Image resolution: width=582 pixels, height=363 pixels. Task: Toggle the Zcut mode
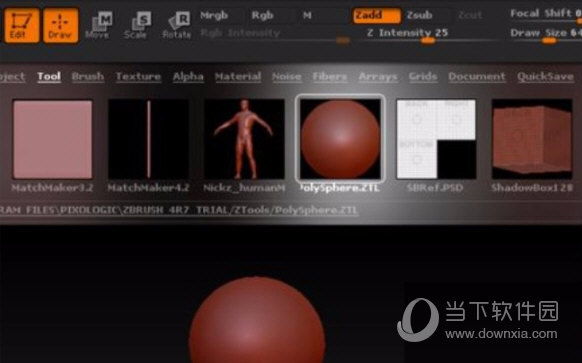pos(470,16)
